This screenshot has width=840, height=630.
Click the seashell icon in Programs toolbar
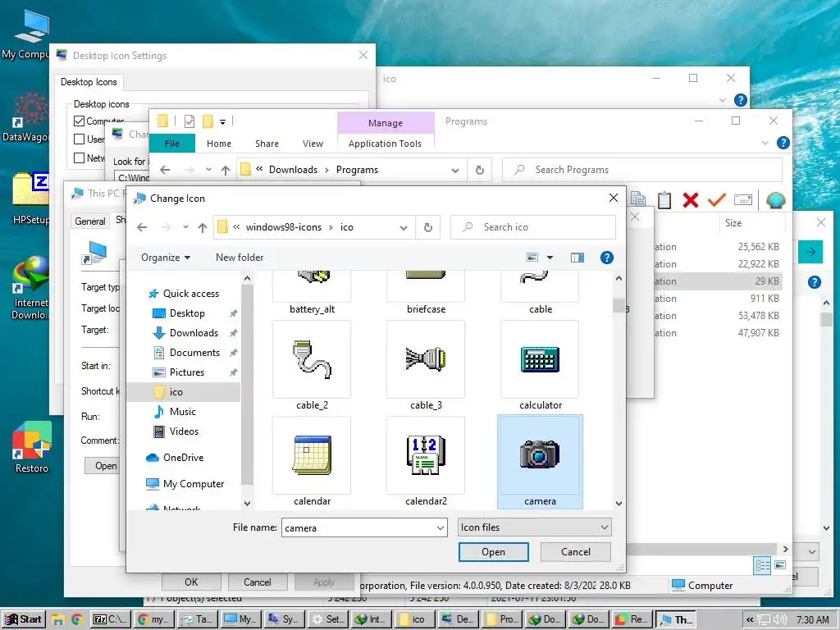click(x=776, y=200)
